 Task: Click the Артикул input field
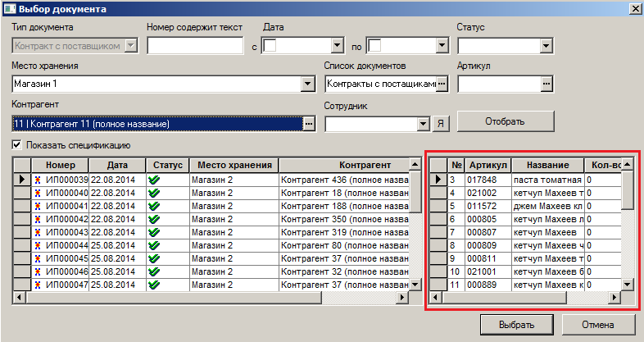[x=499, y=84]
